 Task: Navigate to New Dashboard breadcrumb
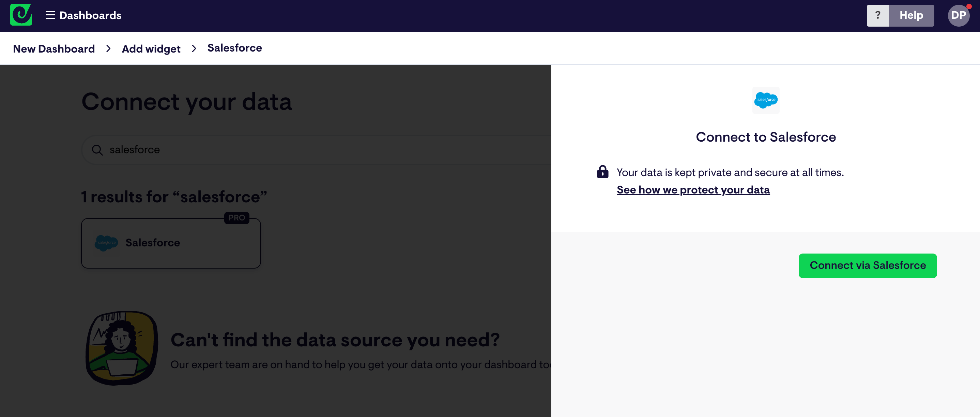(53, 48)
